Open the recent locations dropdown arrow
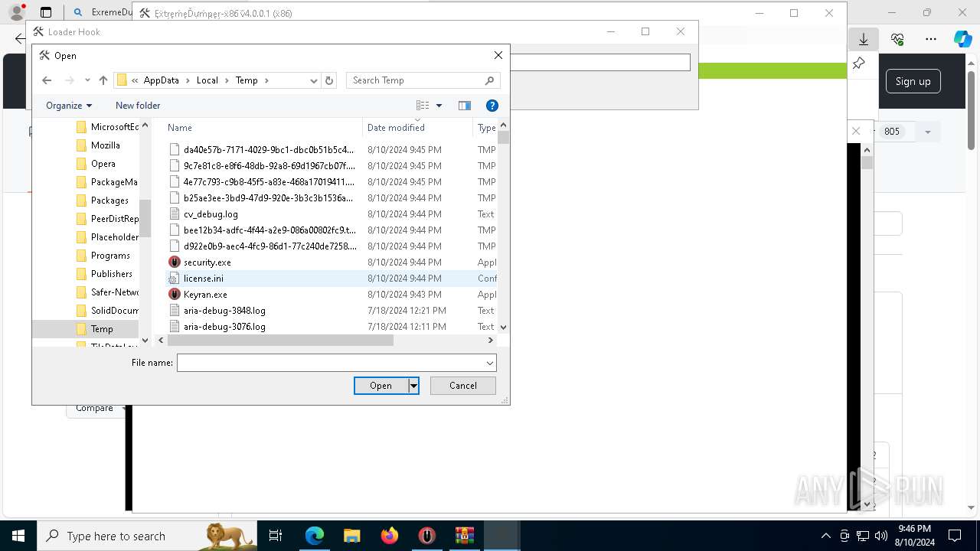The width and height of the screenshot is (980, 551). [87, 80]
